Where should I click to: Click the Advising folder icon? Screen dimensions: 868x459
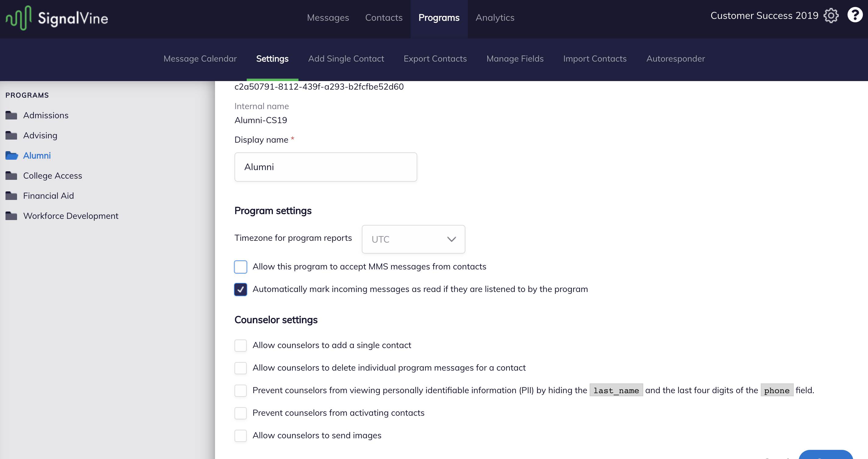point(11,136)
